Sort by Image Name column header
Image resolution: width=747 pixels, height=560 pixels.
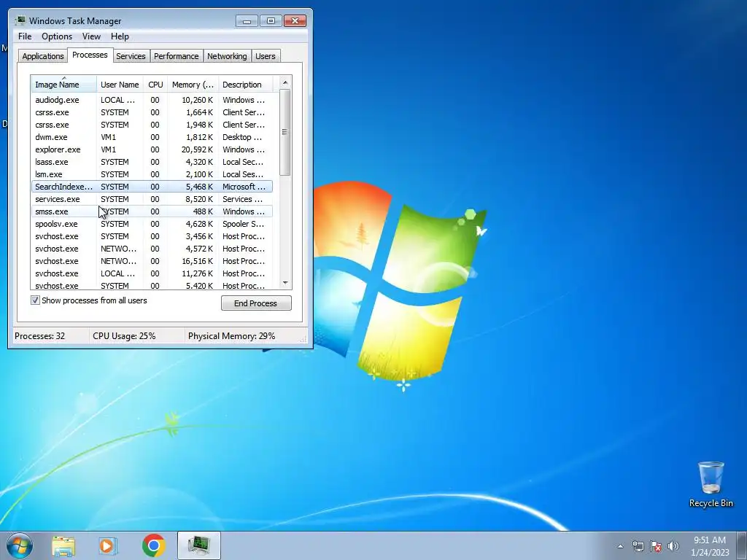coord(64,85)
